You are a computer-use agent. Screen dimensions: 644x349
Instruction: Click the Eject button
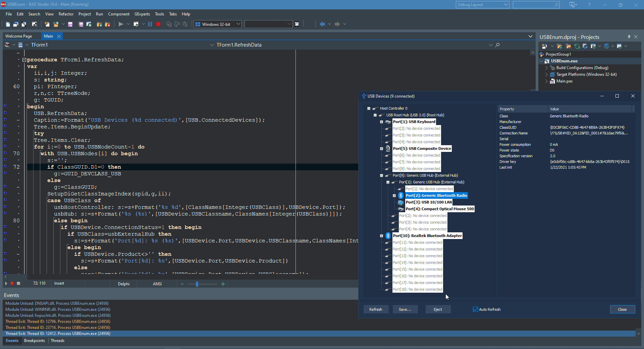tap(438, 309)
